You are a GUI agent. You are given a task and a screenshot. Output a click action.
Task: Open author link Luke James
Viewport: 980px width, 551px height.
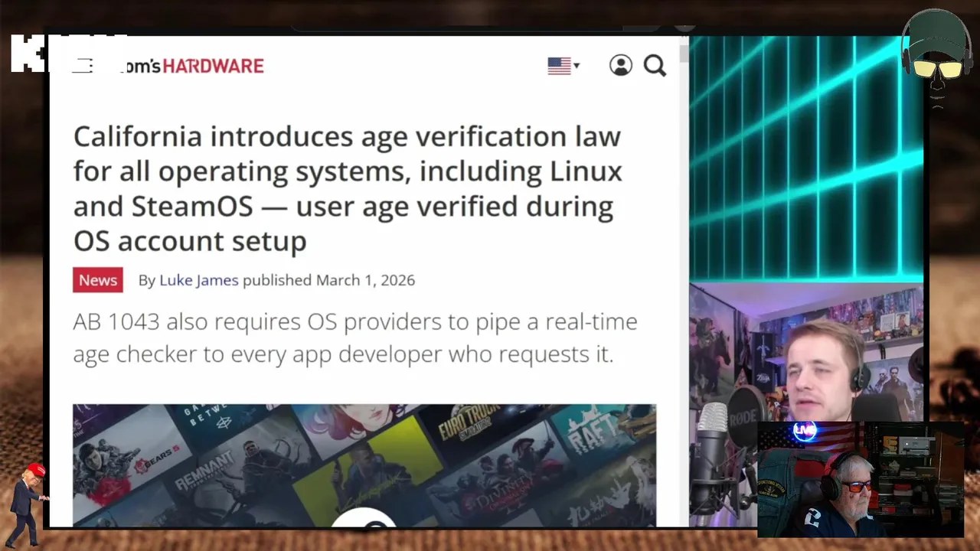199,280
